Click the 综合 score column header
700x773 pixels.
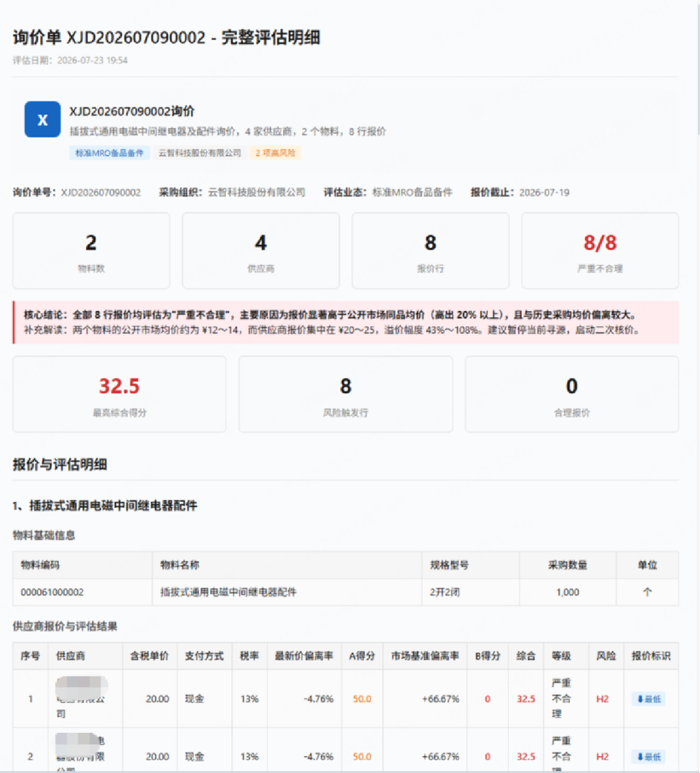526,656
